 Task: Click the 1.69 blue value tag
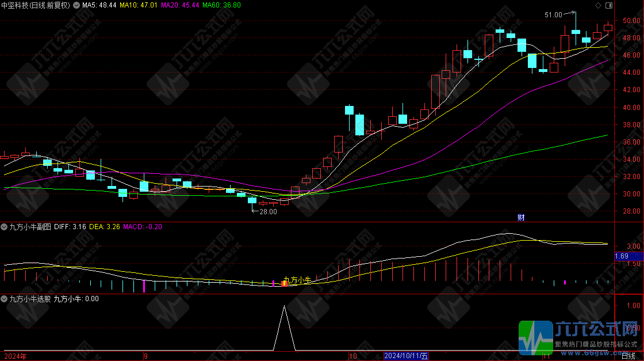pyautogui.click(x=622, y=256)
